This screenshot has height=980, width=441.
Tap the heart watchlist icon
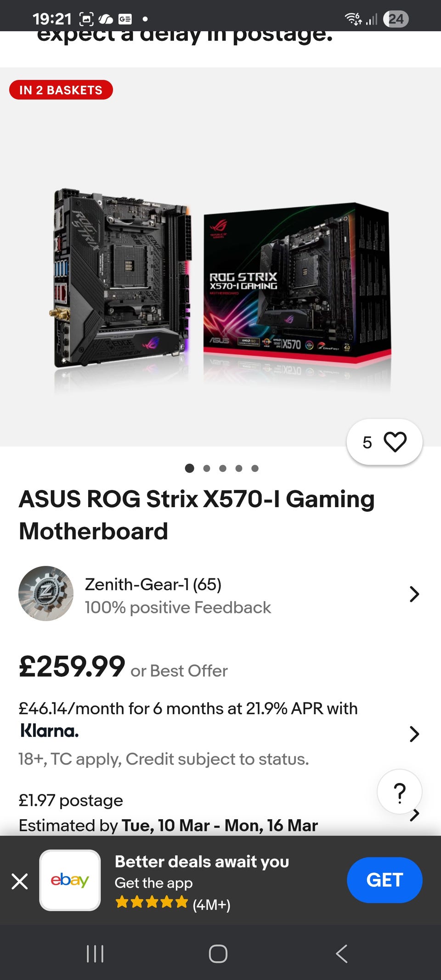point(395,442)
